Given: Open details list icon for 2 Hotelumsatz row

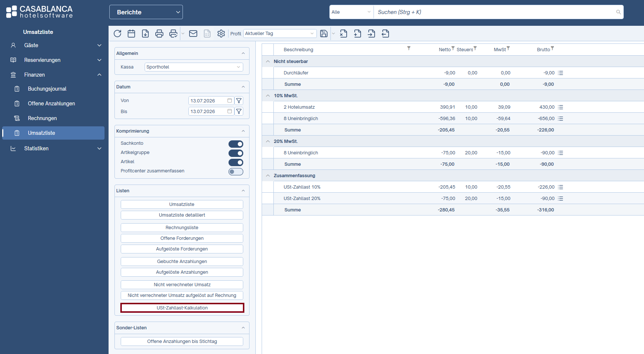Looking at the screenshot, I should point(560,107).
